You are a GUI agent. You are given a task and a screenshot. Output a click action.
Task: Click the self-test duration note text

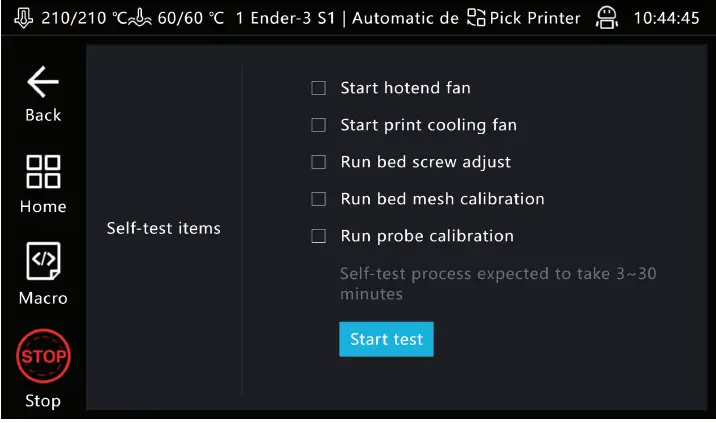(498, 283)
